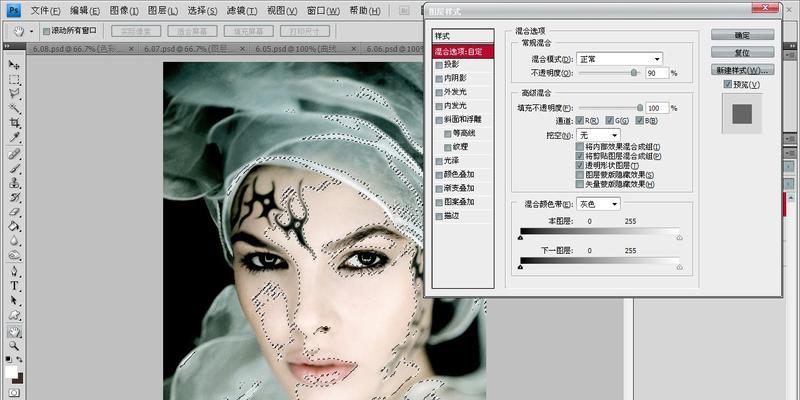
Task: Toggle the 预览 preview checkbox
Action: pos(728,84)
